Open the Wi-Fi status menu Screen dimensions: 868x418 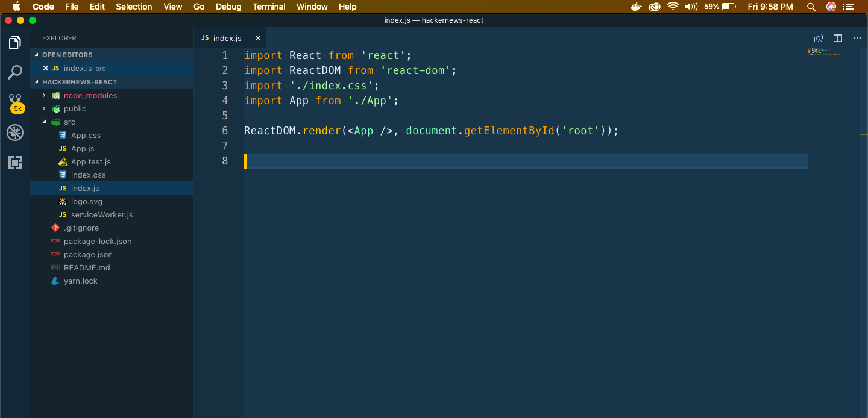(673, 7)
